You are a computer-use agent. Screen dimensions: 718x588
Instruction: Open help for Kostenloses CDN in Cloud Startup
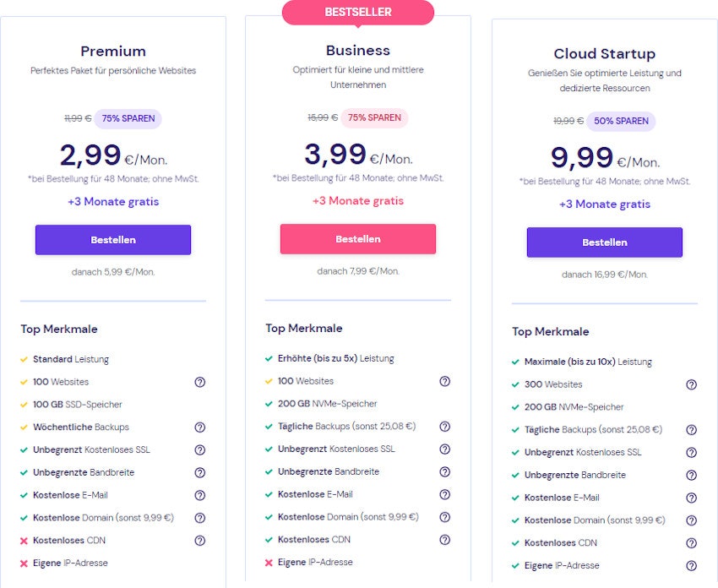(x=690, y=543)
